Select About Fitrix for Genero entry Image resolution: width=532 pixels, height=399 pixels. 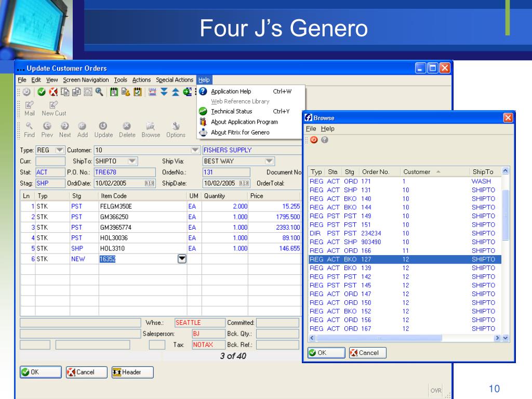251,132
